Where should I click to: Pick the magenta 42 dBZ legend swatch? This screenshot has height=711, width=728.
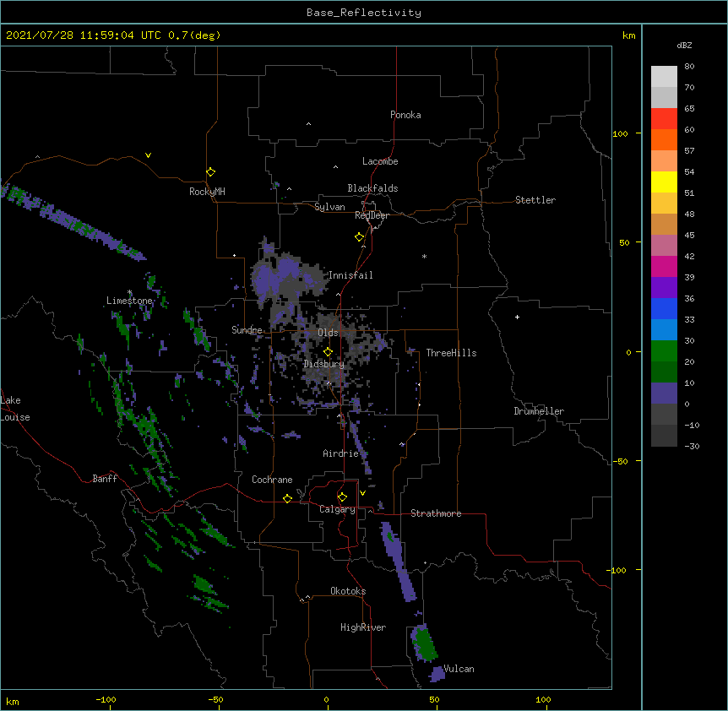coord(664,266)
